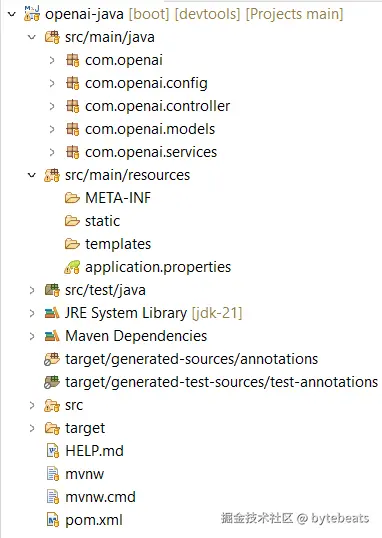Select target/generated-sources/annotations entry

192,359
